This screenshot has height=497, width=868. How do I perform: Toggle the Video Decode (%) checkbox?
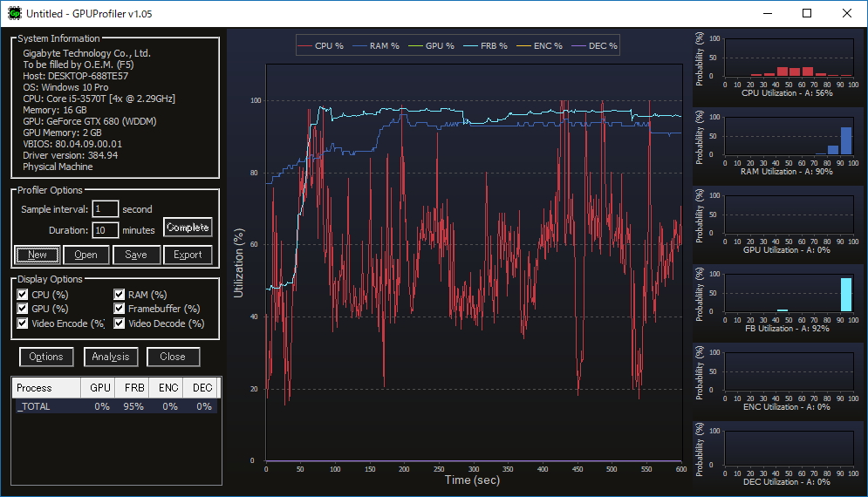pos(119,323)
